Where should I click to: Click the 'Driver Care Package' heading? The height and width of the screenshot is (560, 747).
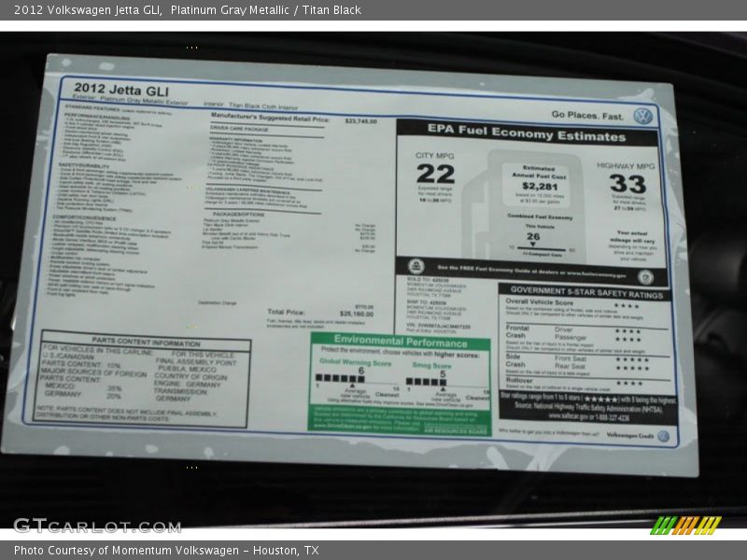pyautogui.click(x=239, y=129)
